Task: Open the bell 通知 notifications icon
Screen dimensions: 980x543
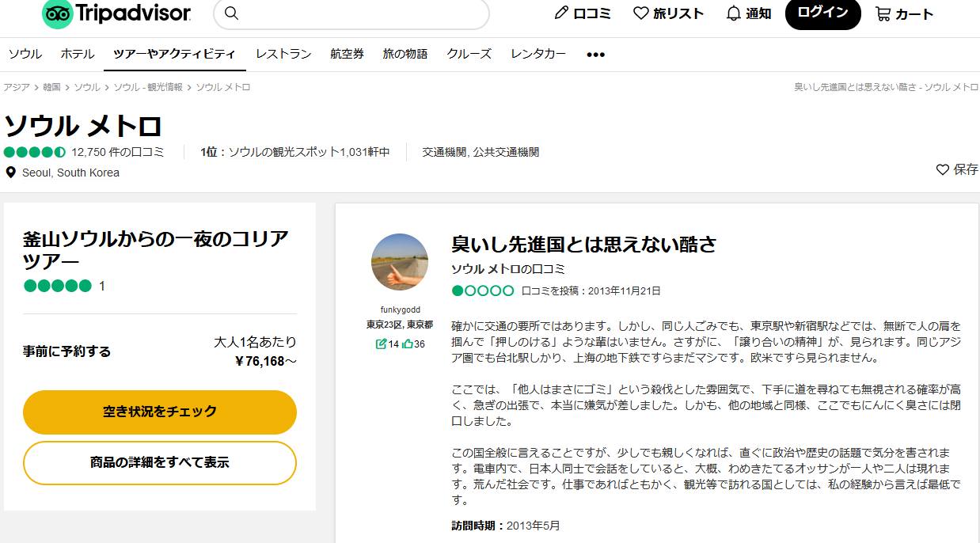Action: (749, 13)
